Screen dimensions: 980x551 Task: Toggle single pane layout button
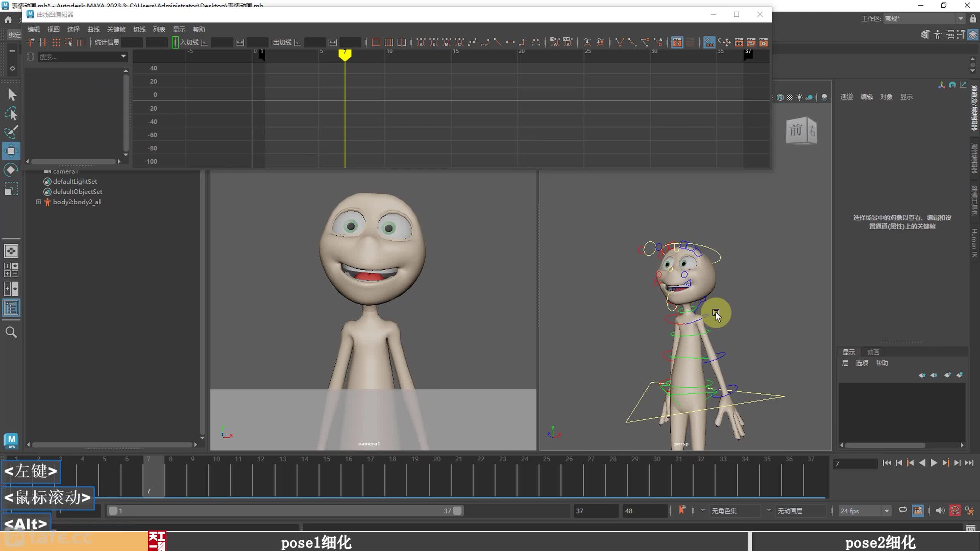point(11,251)
